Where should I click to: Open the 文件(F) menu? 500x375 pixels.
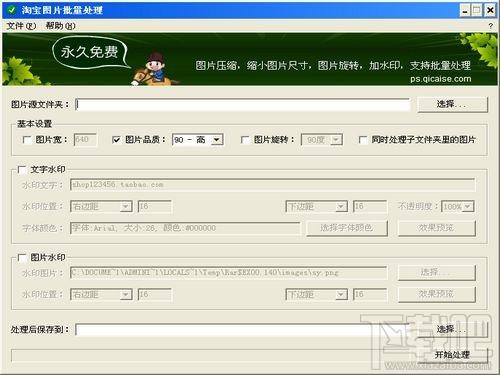21,26
